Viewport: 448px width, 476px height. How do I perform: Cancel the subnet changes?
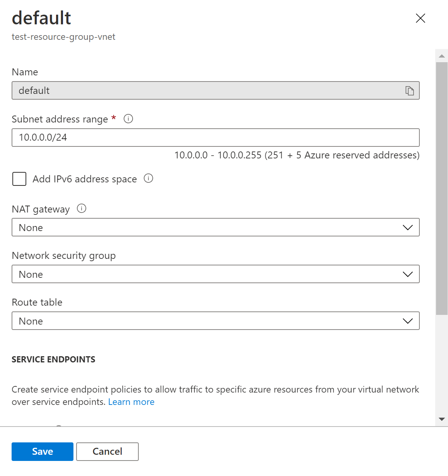click(x=107, y=452)
